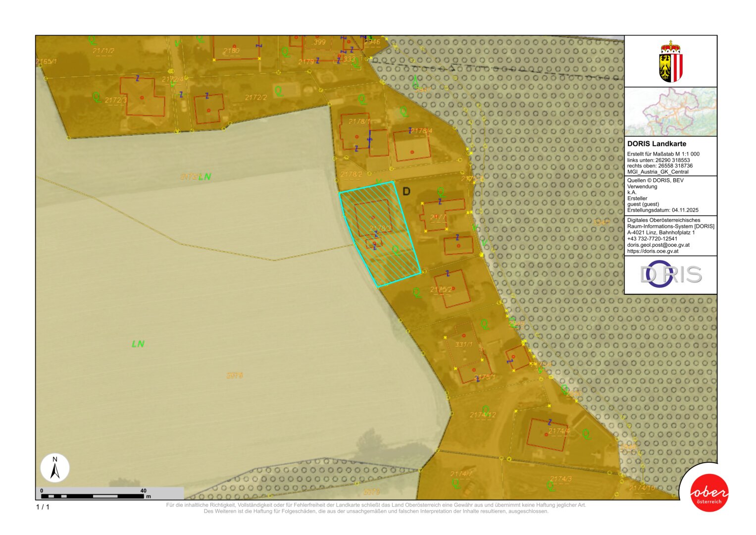
Task: Select the building on parcel 2174/4
Action: click(547, 435)
